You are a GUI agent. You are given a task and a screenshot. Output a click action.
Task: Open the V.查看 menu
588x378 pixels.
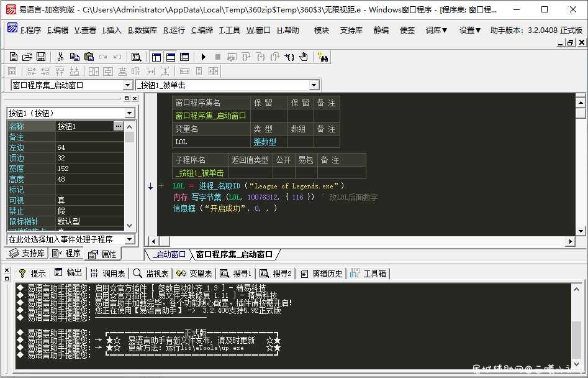point(85,30)
